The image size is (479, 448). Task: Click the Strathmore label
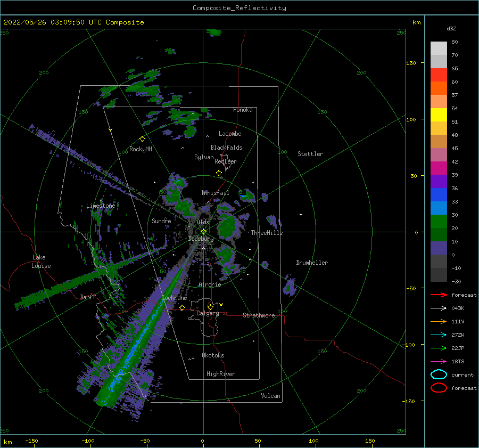[x=259, y=315]
